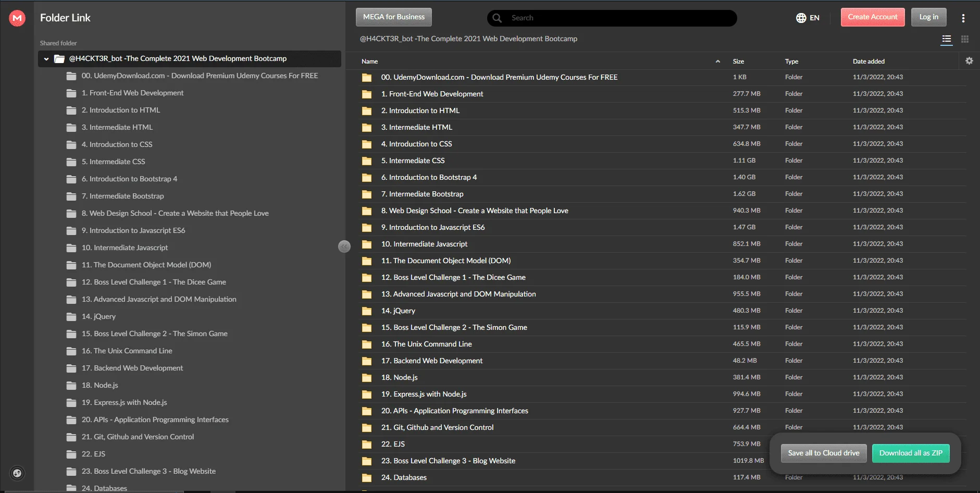Viewport: 980px width, 493px height.
Task: Download all as ZIP
Action: click(911, 453)
